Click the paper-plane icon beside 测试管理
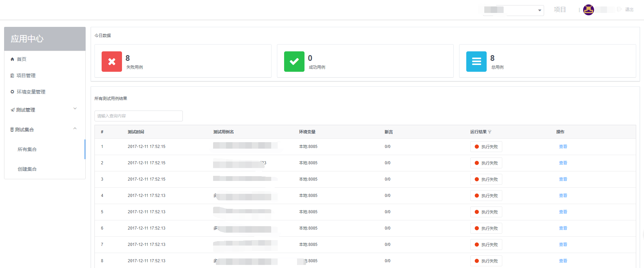The width and height of the screenshot is (644, 268). pyautogui.click(x=13, y=110)
